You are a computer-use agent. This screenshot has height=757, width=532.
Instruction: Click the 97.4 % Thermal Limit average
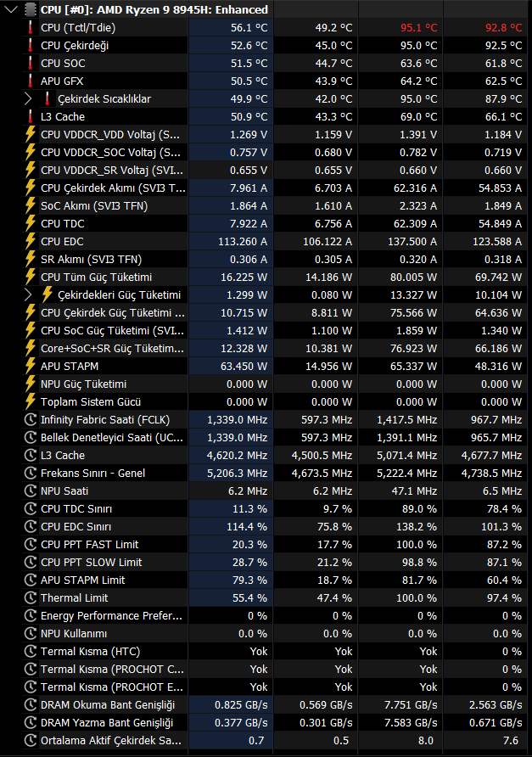tap(504, 598)
